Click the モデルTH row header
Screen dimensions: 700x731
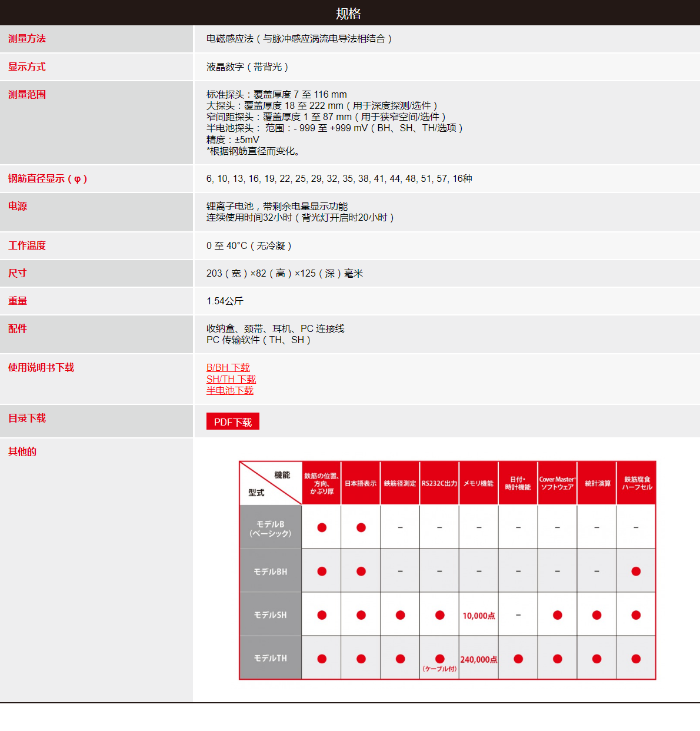(271, 658)
